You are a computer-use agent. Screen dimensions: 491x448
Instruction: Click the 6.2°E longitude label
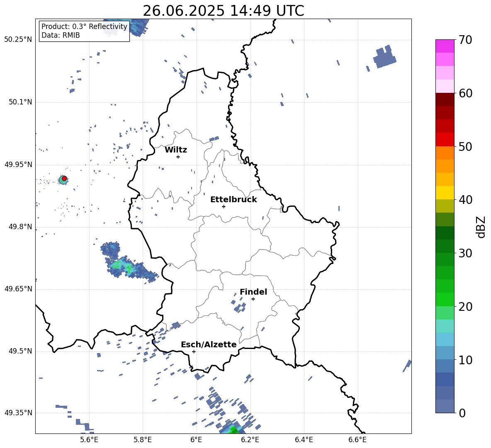pyautogui.click(x=250, y=440)
